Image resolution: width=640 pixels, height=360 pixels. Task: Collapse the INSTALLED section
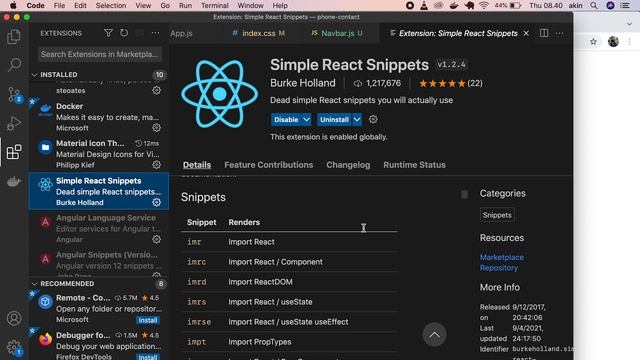(35, 75)
